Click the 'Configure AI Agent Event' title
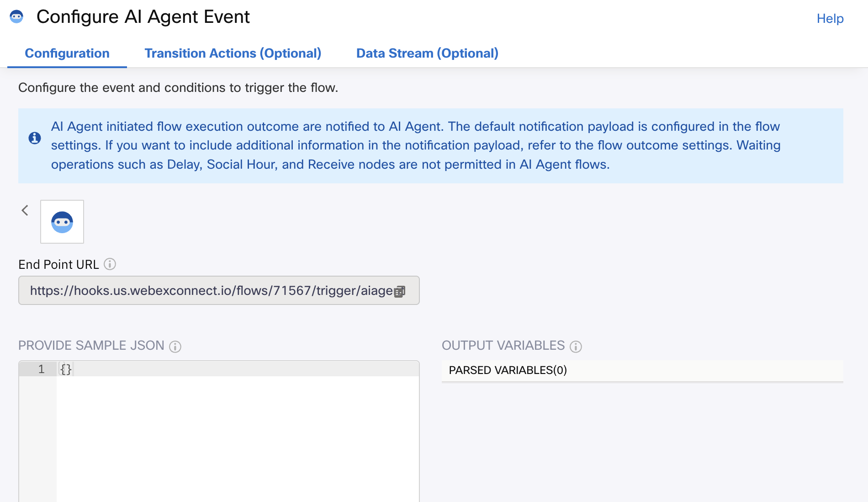This screenshot has width=868, height=502. tap(143, 17)
